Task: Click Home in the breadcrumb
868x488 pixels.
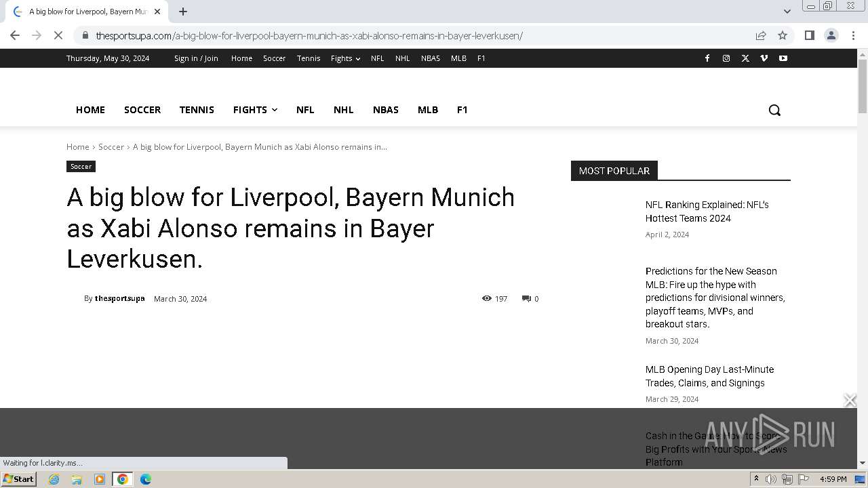Action: coord(78,146)
